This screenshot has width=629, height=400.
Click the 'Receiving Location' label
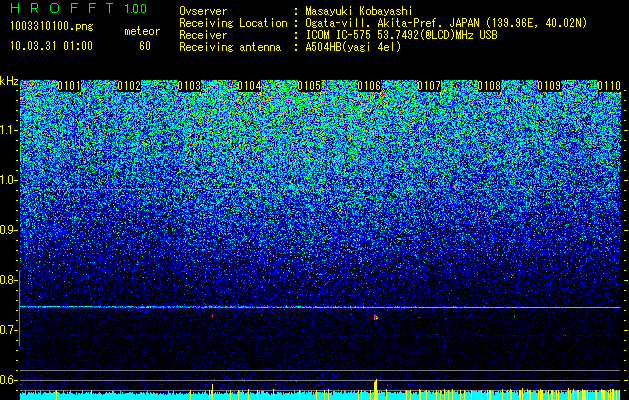coord(233,23)
